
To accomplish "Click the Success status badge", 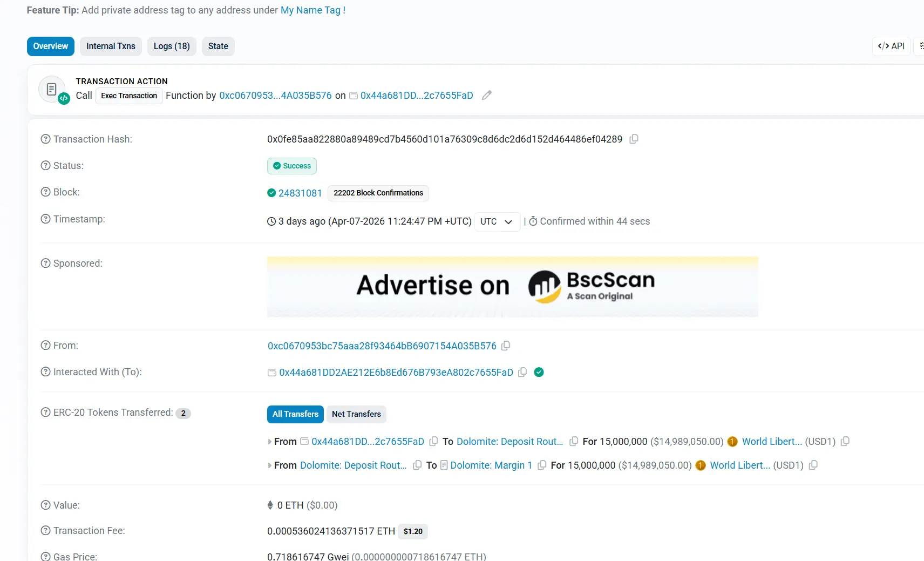I will 292,166.
